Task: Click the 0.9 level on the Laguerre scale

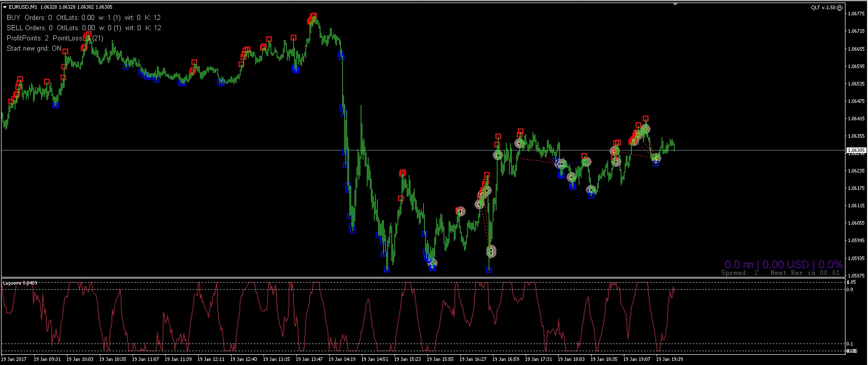Action: tap(851, 289)
